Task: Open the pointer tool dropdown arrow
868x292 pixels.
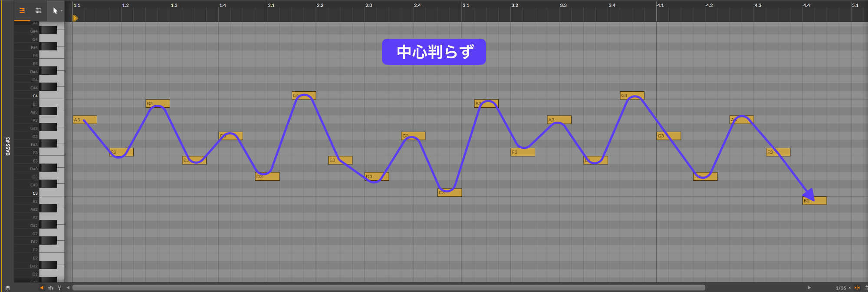Action: coord(62,11)
